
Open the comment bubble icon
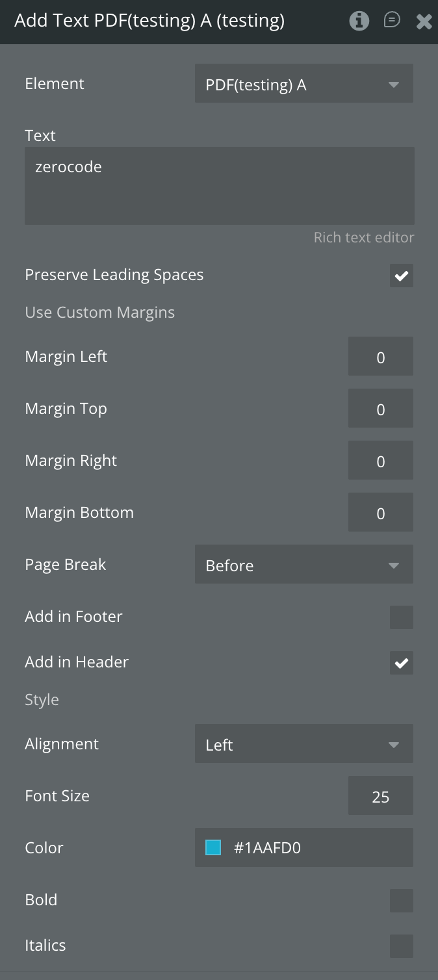392,21
